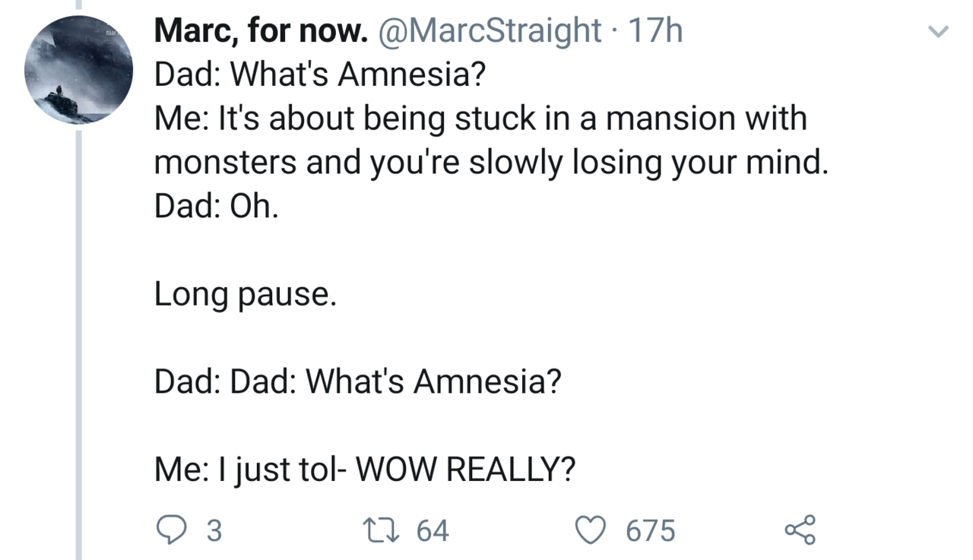
Task: Click the reply speech bubble icon
Action: pyautogui.click(x=172, y=530)
